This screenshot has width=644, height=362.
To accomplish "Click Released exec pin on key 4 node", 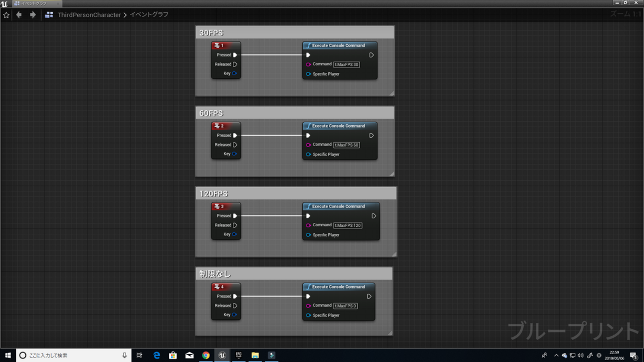I will pyautogui.click(x=235, y=306).
